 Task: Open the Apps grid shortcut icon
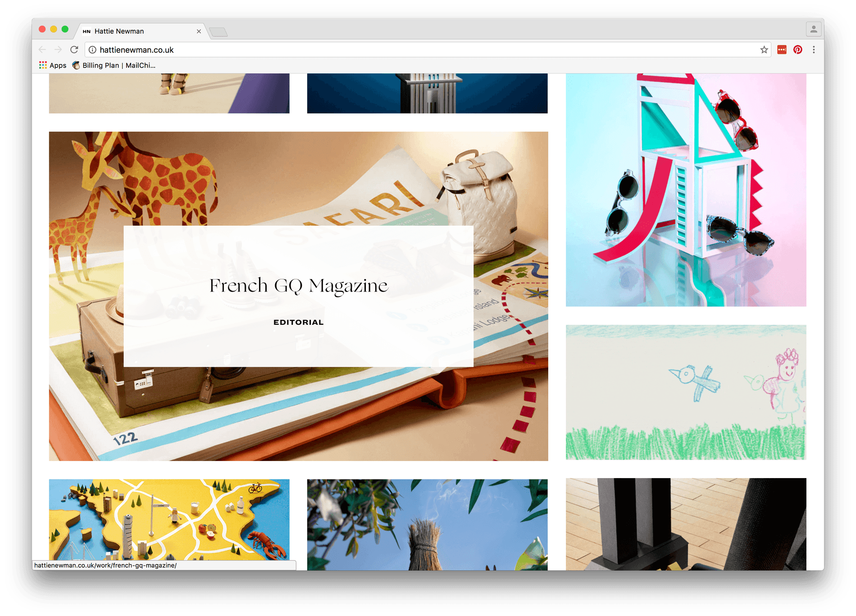(43, 65)
